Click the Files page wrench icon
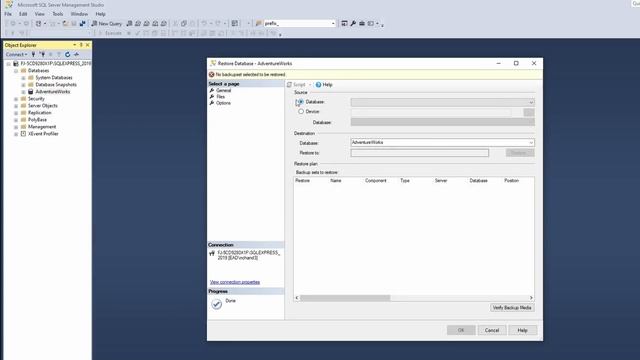 coord(212,97)
